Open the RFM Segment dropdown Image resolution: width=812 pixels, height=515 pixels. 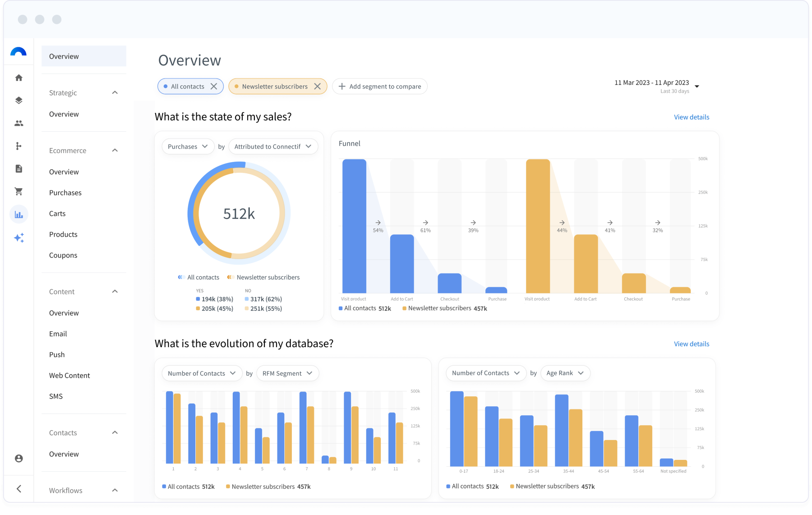(287, 373)
